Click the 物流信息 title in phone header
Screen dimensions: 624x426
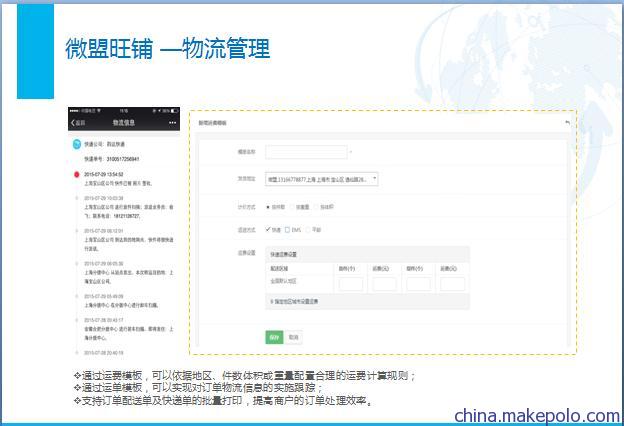tap(123, 123)
